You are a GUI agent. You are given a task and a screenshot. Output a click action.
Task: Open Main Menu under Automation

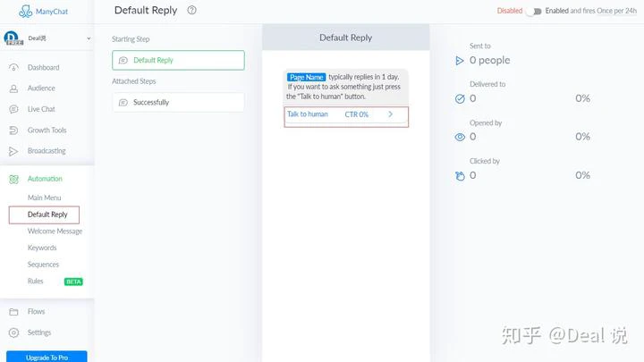45,198
